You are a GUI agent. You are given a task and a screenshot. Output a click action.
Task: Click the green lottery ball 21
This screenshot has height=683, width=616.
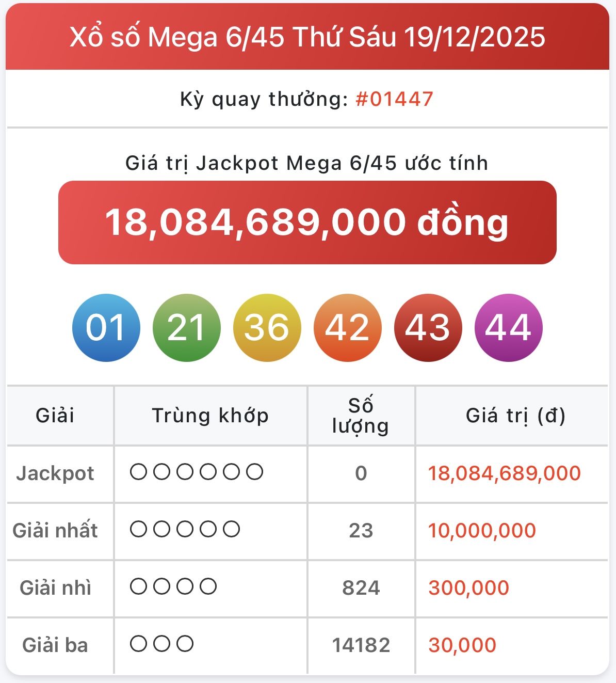point(186,328)
